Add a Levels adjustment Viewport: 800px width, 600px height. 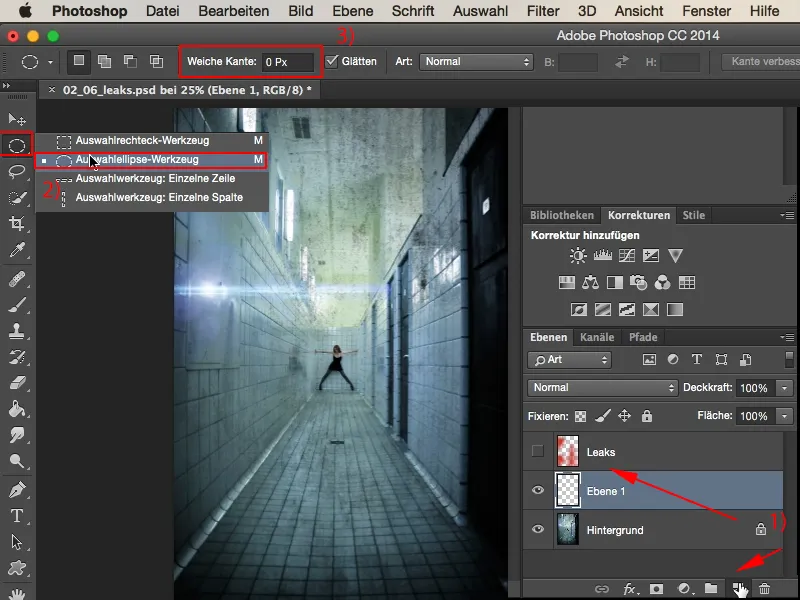pos(603,255)
